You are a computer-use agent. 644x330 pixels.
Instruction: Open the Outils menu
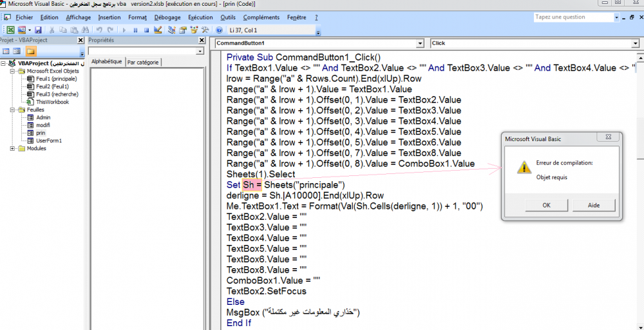[x=228, y=17]
